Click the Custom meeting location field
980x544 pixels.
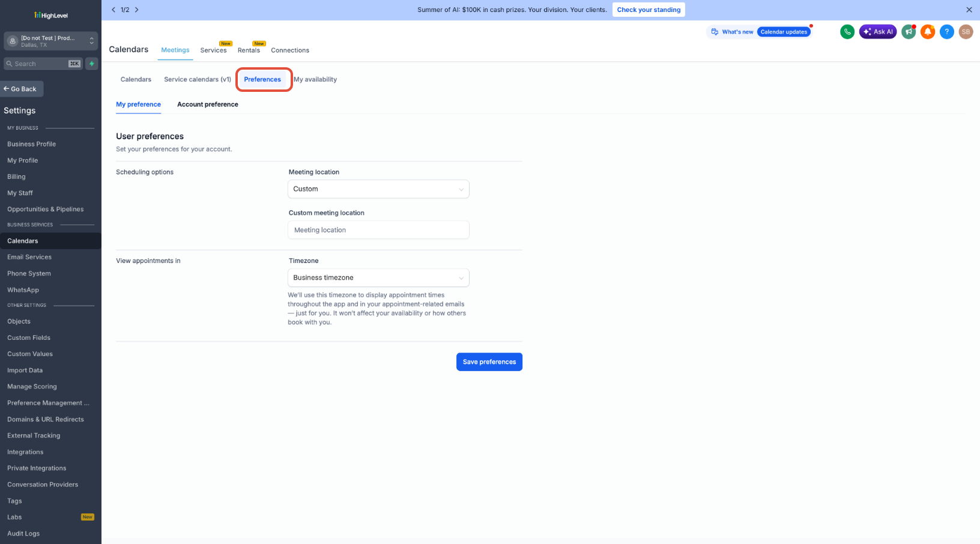click(378, 230)
